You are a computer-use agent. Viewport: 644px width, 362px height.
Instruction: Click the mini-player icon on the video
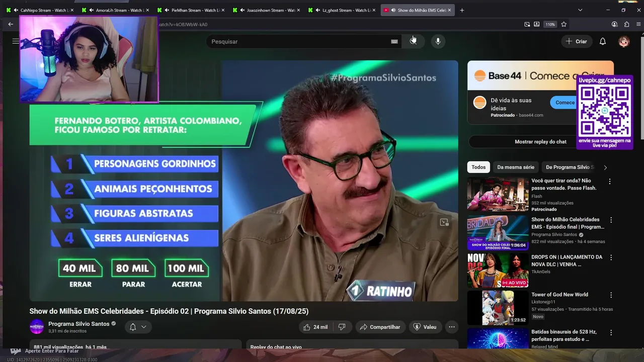point(444,222)
